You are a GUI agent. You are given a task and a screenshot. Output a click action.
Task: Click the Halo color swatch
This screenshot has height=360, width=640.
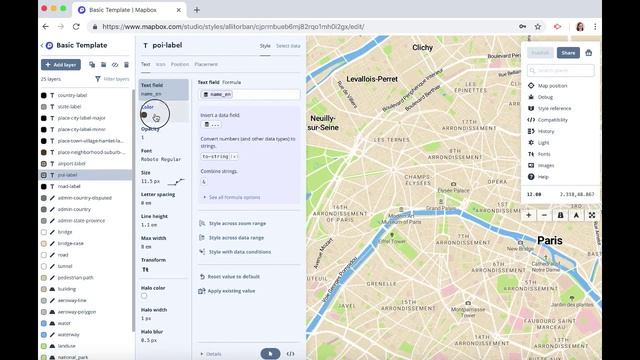coord(144,296)
